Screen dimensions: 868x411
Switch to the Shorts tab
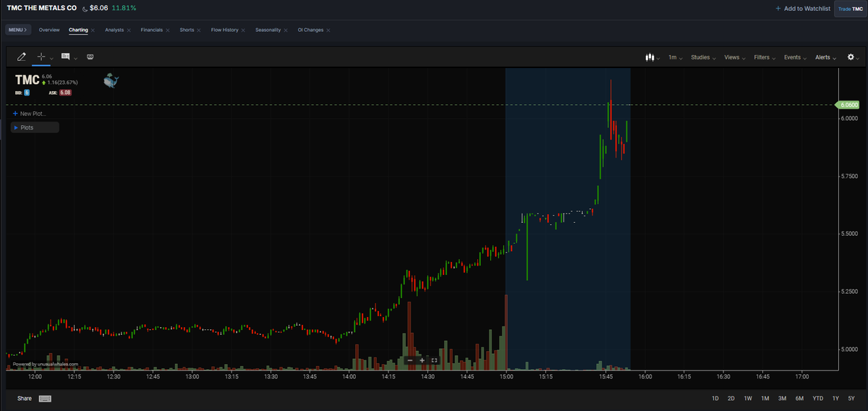tap(187, 30)
